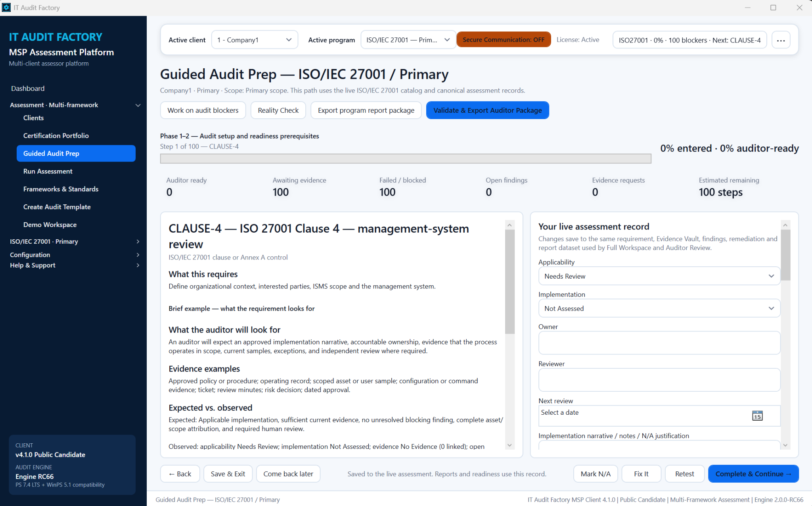Viewport: 812px width, 506px height.
Task: Click the Back button
Action: [x=180, y=474]
